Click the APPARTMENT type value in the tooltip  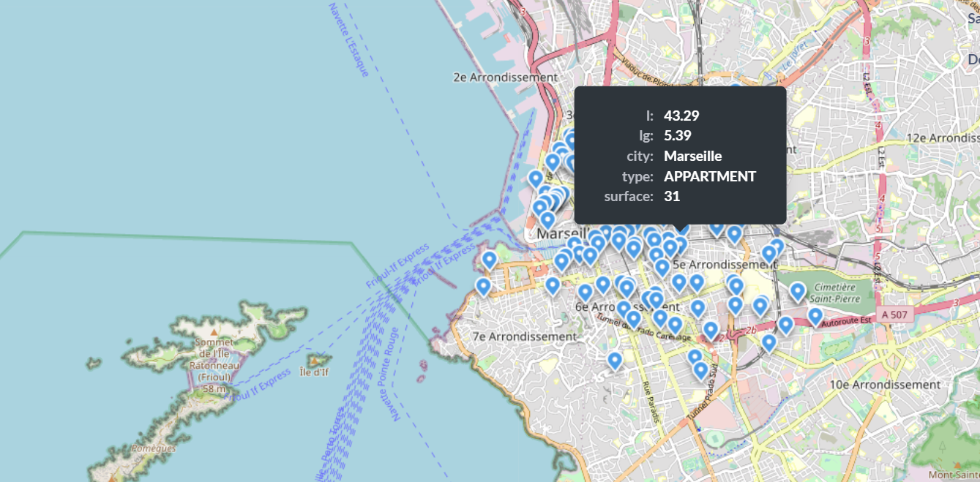coord(708,176)
